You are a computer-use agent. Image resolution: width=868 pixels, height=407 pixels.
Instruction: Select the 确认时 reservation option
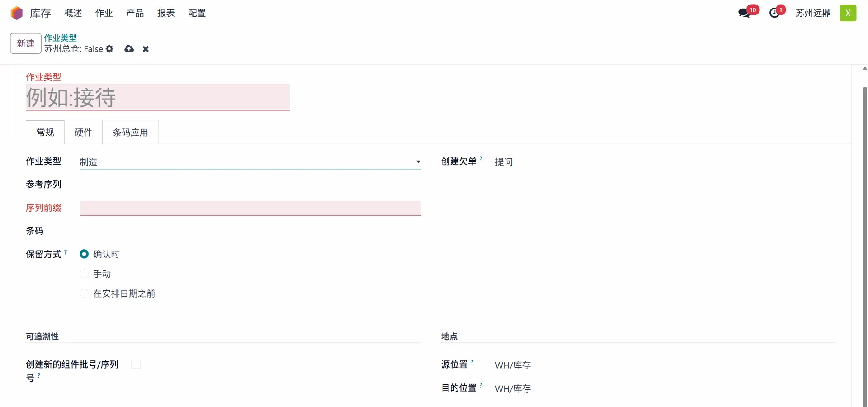pyautogui.click(x=84, y=254)
